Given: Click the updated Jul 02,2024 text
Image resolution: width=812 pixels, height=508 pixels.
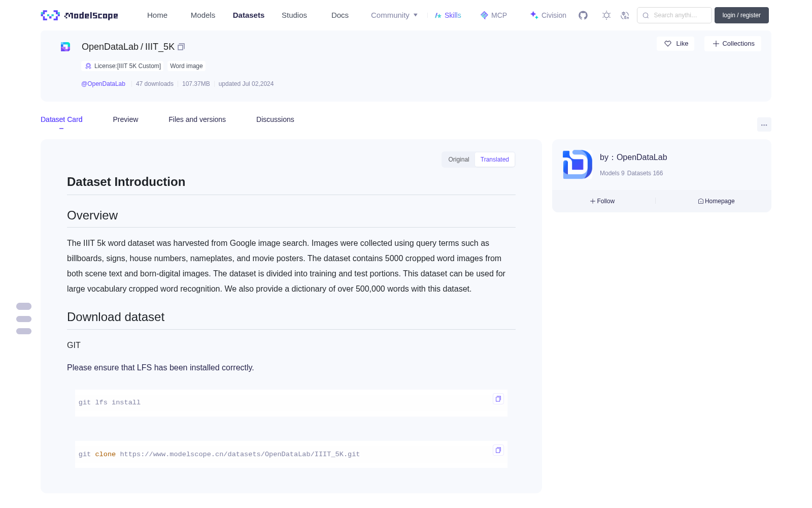Looking at the screenshot, I should click(246, 84).
